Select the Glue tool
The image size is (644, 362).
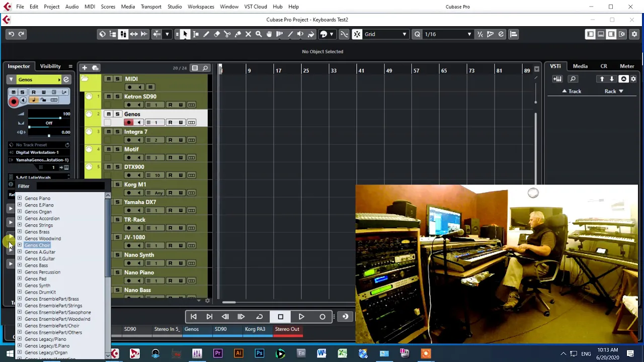[237, 34]
